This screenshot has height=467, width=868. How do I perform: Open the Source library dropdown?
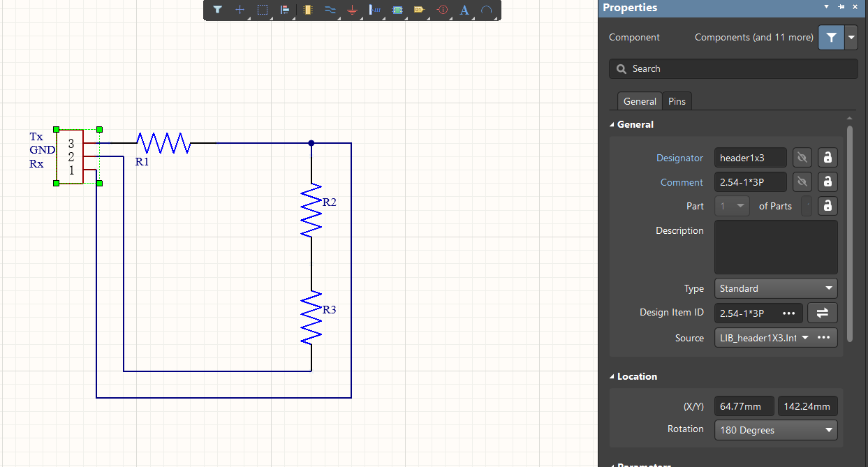pos(805,338)
